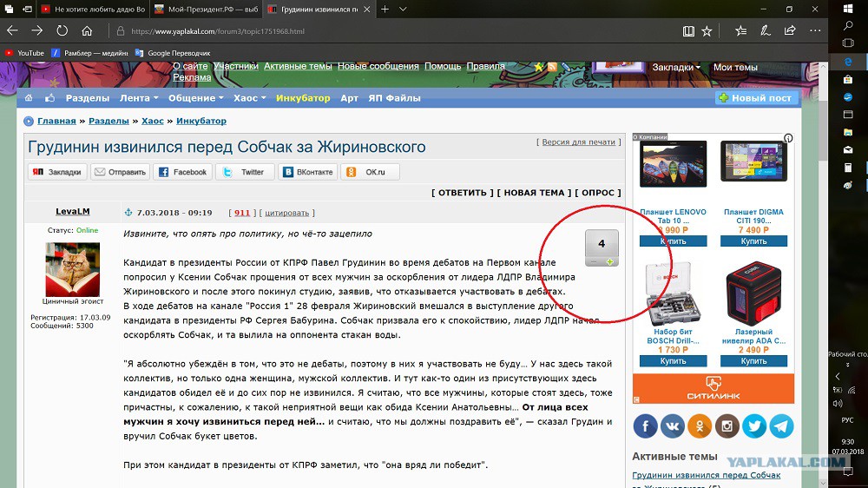Start a НОВАЯ ТЕМА

[534, 193]
